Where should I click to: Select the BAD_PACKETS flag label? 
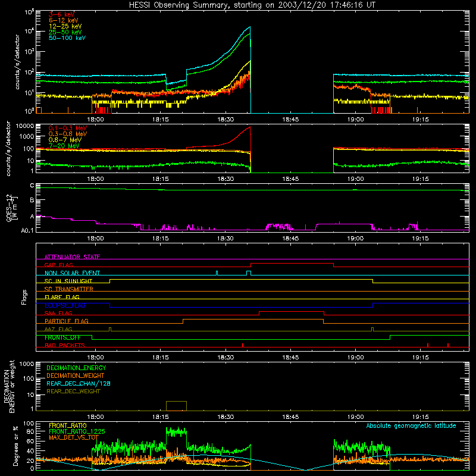(65, 345)
